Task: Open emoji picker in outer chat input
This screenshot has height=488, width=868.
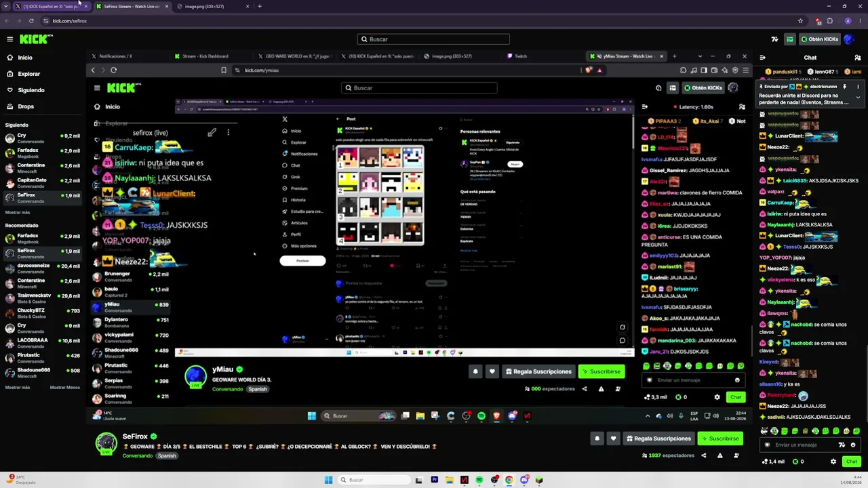Action: click(853, 445)
